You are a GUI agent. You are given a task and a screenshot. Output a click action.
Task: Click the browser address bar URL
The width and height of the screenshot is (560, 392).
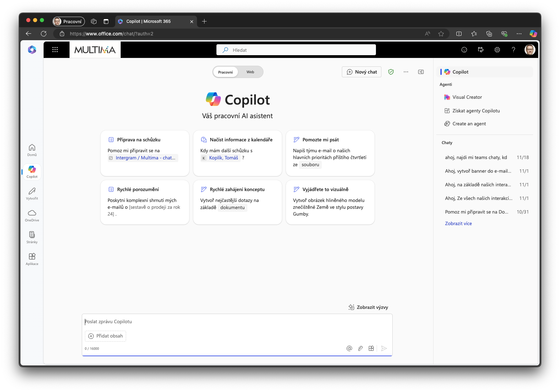click(x=111, y=34)
